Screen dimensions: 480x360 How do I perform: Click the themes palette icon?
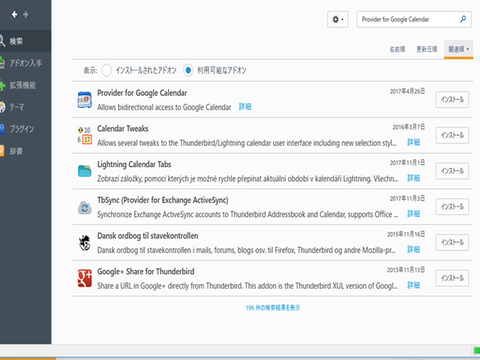click(2, 107)
